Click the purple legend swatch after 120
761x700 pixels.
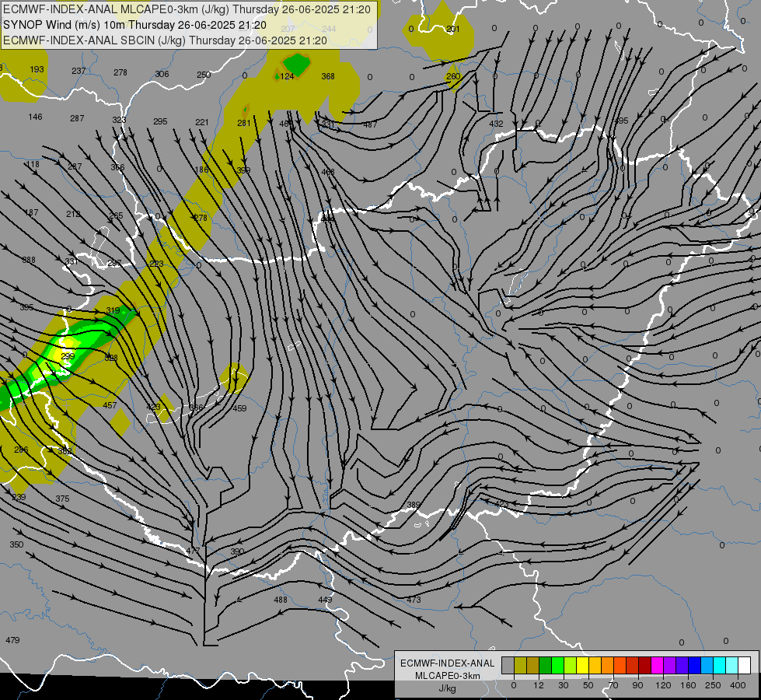coord(670,665)
